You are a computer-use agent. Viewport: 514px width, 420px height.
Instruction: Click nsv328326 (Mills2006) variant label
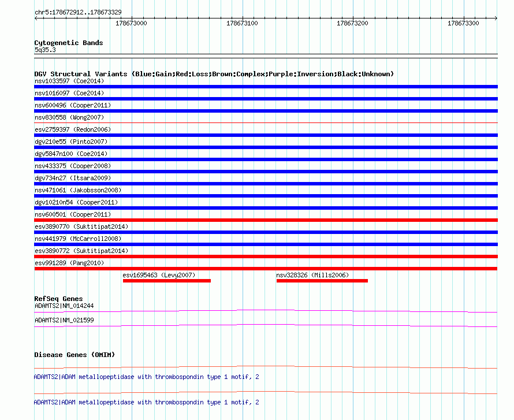312,275
